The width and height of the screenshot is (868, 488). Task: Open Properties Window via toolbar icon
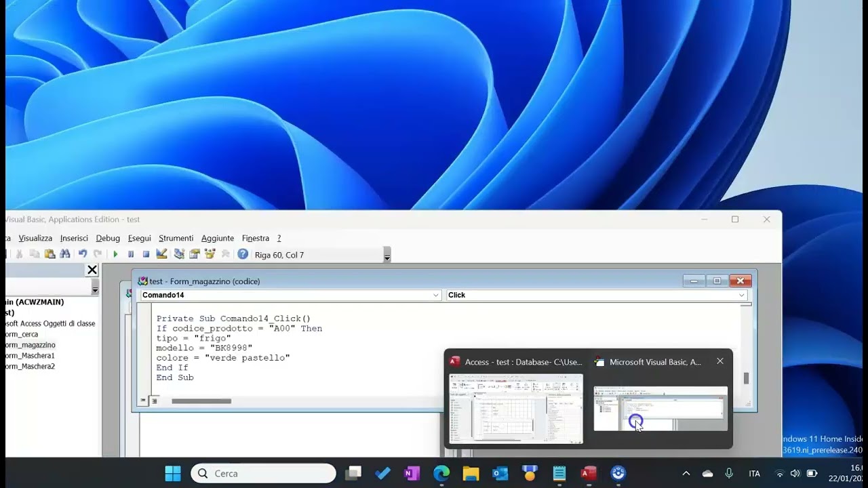pyautogui.click(x=195, y=254)
